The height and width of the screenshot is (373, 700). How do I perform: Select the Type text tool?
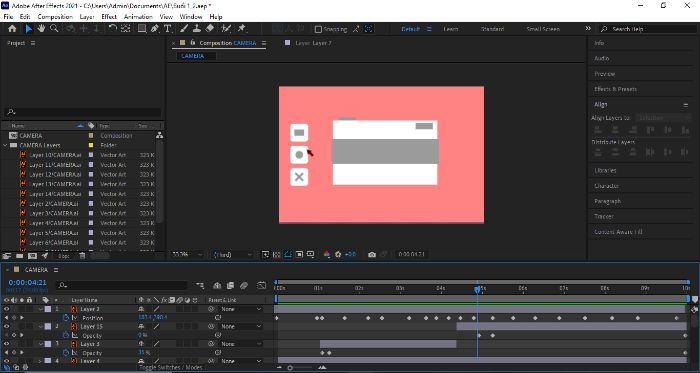click(167, 29)
